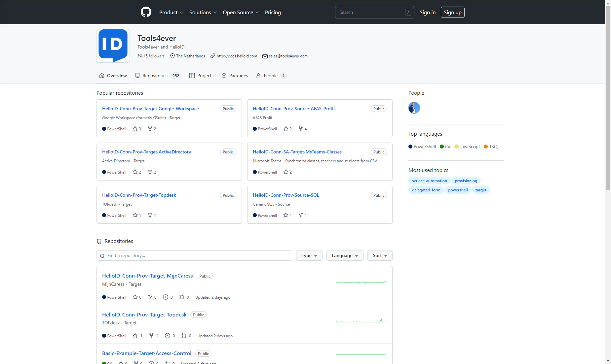Click star count on AFAS-Profit repository card

(x=287, y=129)
